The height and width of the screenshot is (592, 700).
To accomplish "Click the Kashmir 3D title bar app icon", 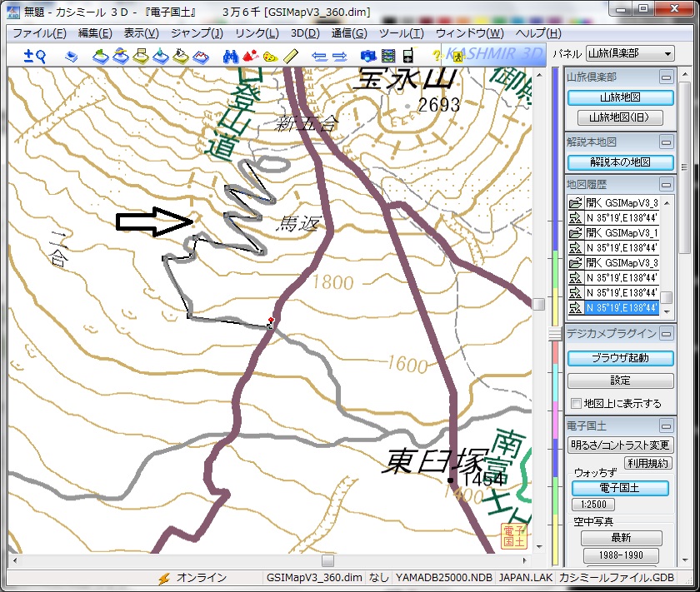I will click(x=13, y=11).
